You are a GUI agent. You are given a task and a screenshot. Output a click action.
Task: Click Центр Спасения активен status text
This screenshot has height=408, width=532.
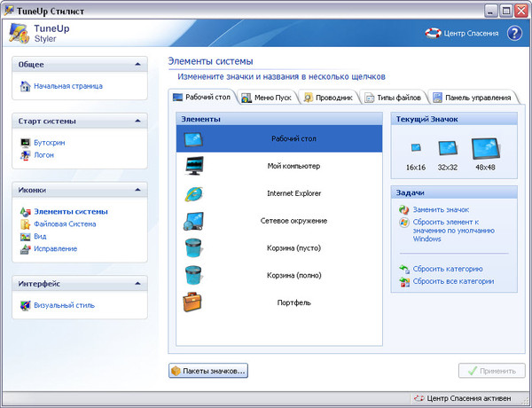coord(469,398)
